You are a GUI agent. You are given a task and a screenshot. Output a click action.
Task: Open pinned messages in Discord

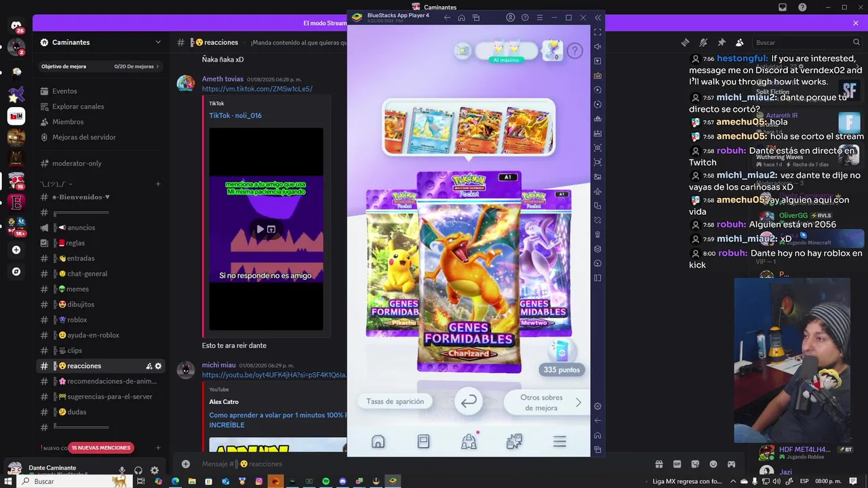tap(722, 42)
